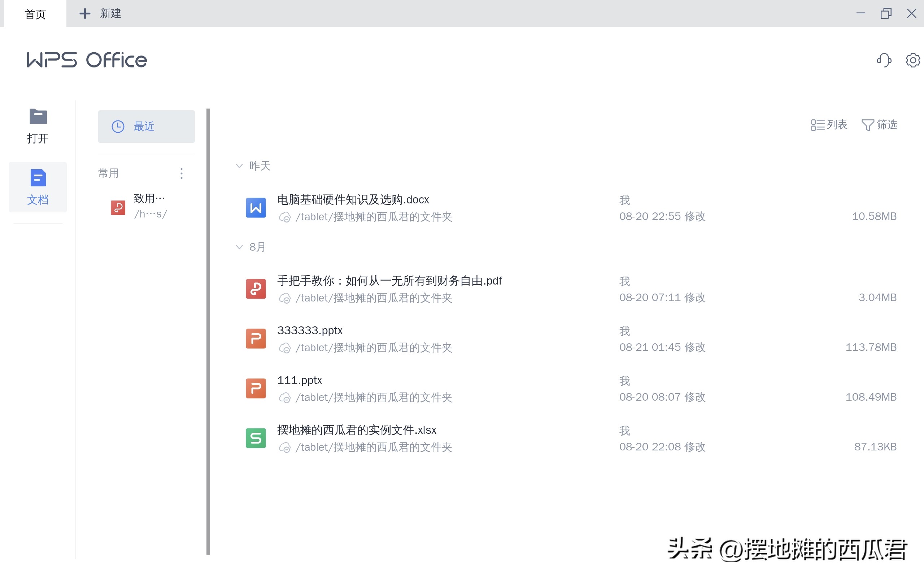
Task: Collapse the 8月 group
Action: 239,247
